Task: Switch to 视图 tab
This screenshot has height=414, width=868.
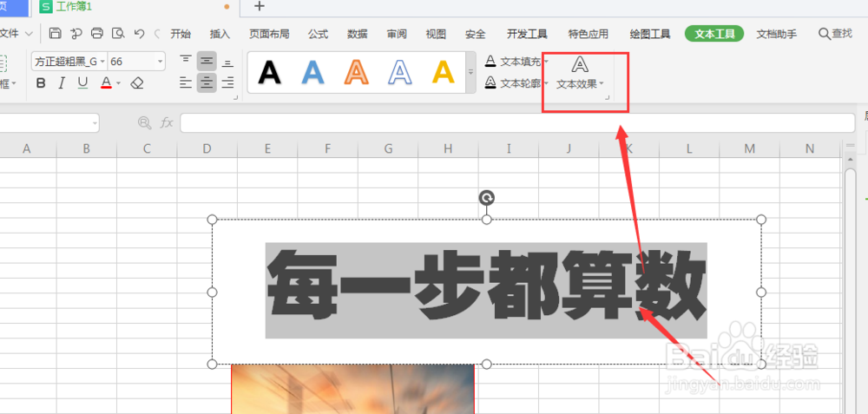Action: (436, 34)
